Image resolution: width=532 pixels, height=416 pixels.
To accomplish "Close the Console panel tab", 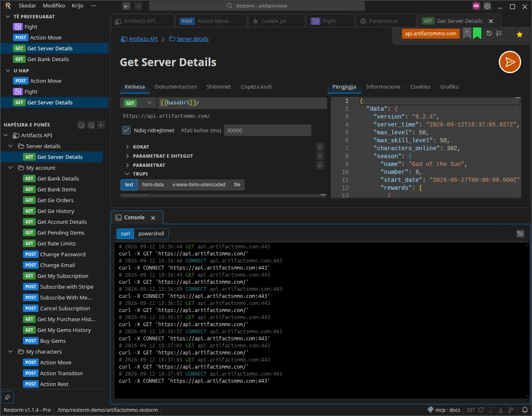I will tap(153, 218).
